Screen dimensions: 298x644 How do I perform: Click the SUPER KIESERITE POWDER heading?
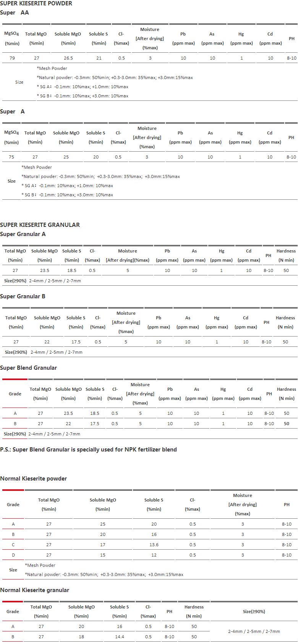click(36, 3)
